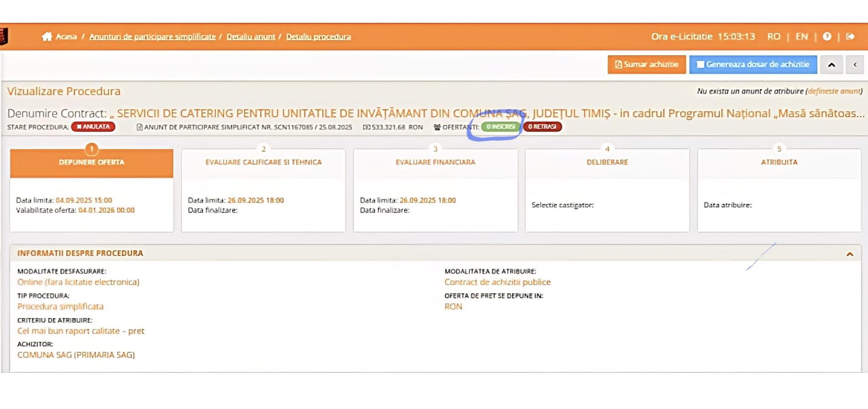The image size is (868, 409).
Task: Click Genereaza dosar de achizitie button
Action: [x=753, y=64]
